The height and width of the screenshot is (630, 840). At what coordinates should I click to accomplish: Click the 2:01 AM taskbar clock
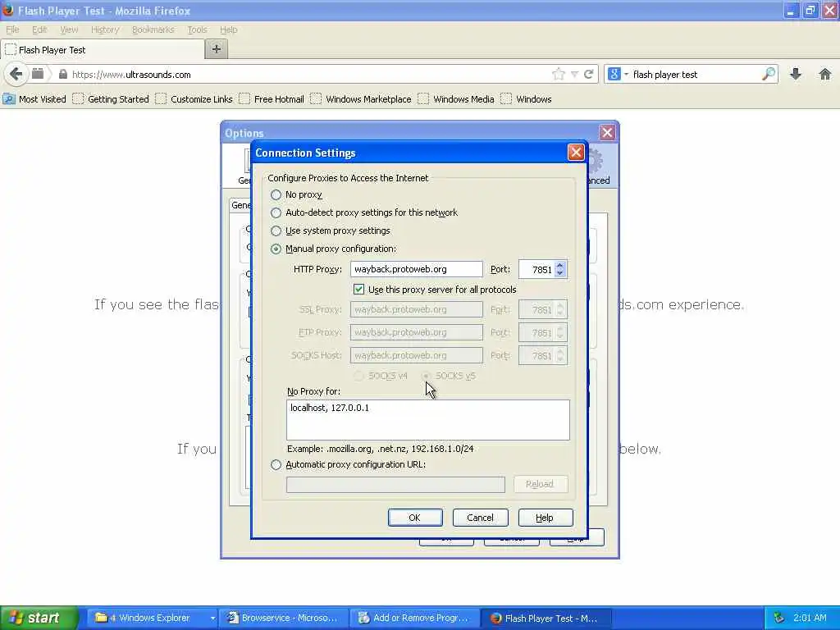810,618
